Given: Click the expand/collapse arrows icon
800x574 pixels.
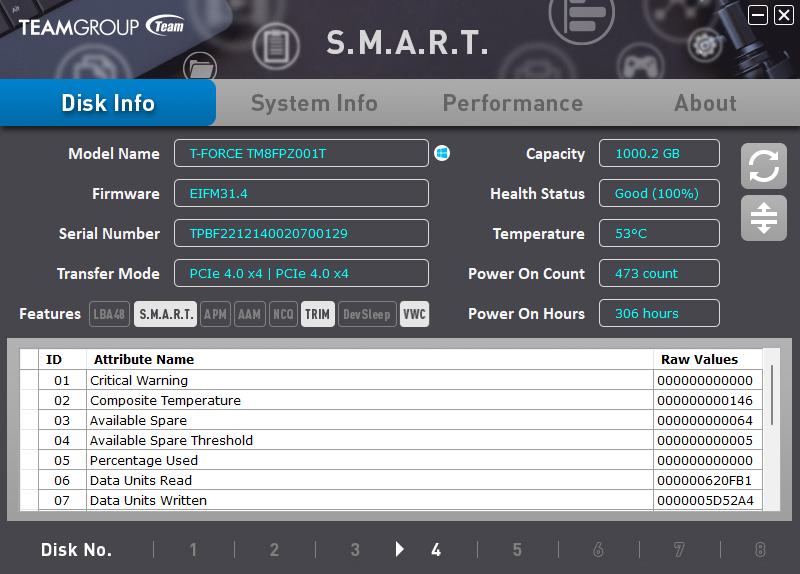Looking at the screenshot, I should pos(763,218).
